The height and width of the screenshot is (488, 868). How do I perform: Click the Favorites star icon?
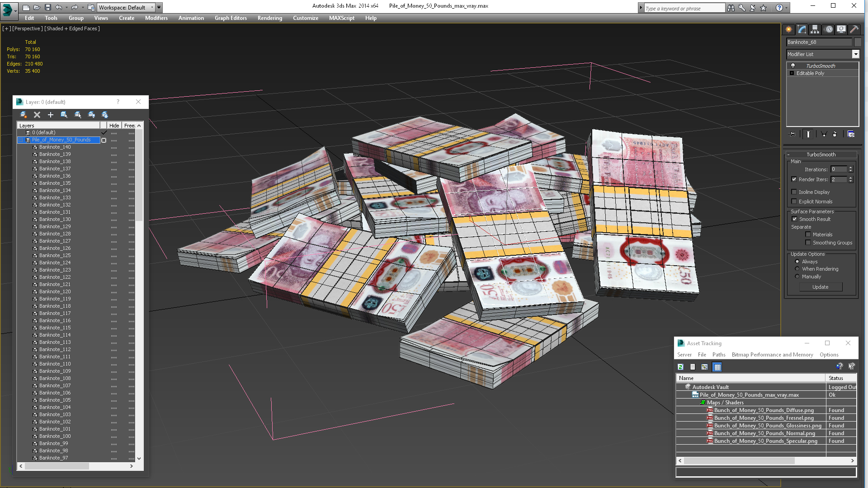tap(764, 8)
